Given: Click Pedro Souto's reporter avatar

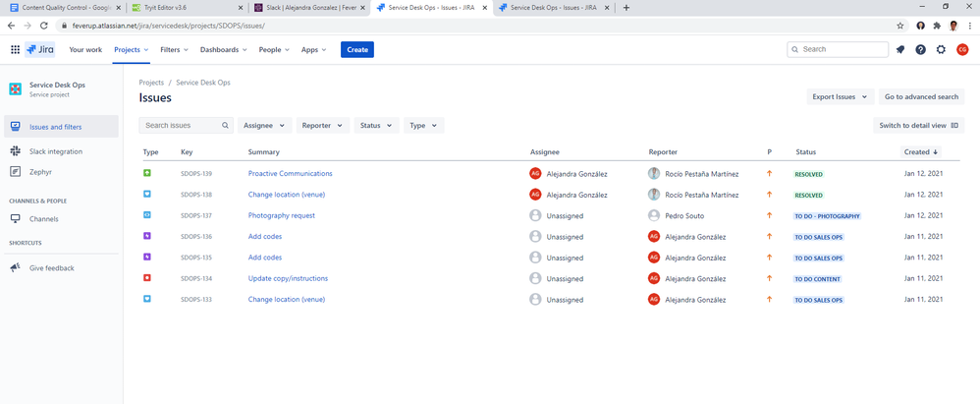Looking at the screenshot, I should [x=654, y=215].
